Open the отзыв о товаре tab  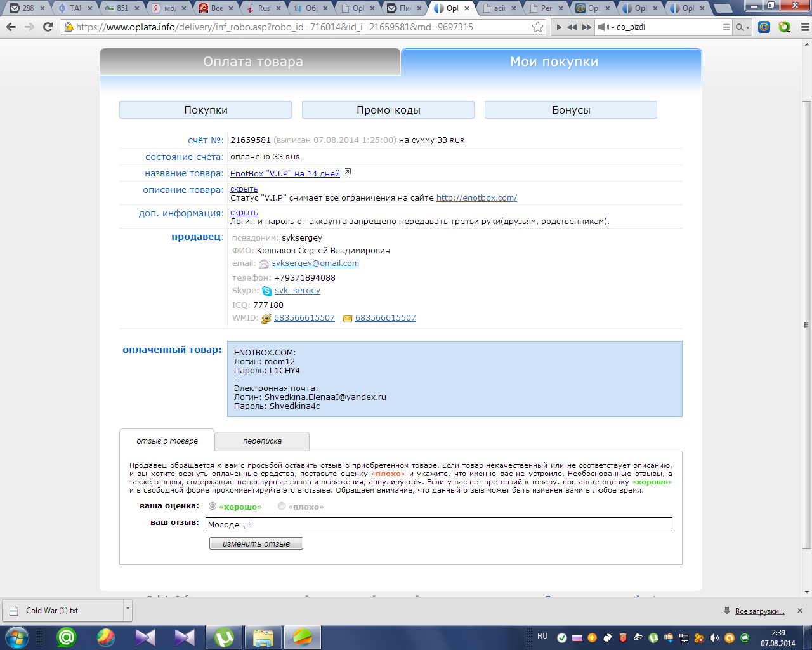[167, 441]
